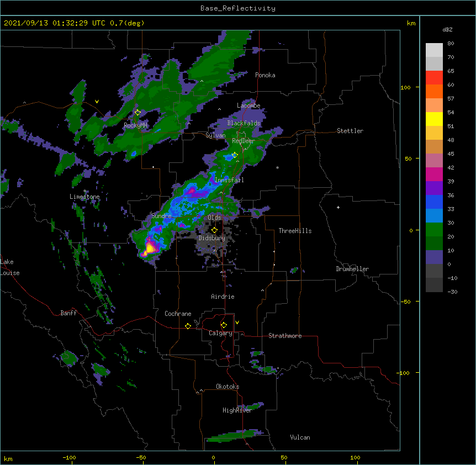Click the 10 dBZ slate-purple legend swatch

point(434,257)
